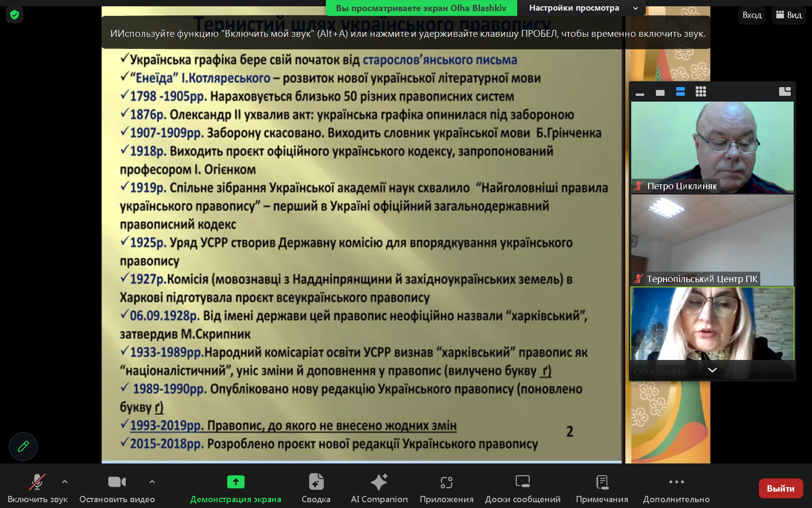
Task: Start Демонстрация экрана screen share
Action: point(236,488)
